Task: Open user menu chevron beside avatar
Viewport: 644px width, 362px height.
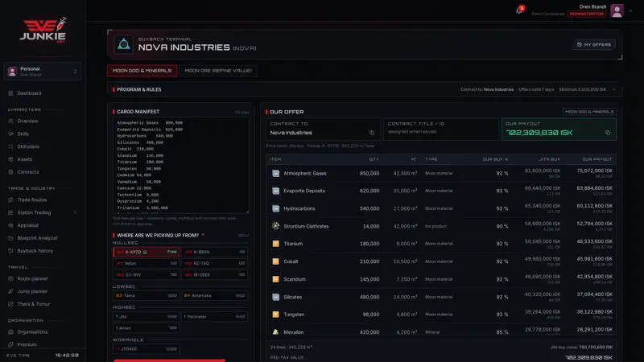Action: click(x=630, y=11)
